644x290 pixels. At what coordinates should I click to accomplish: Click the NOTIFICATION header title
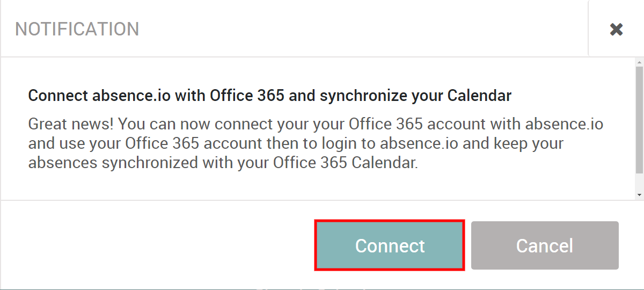77,29
